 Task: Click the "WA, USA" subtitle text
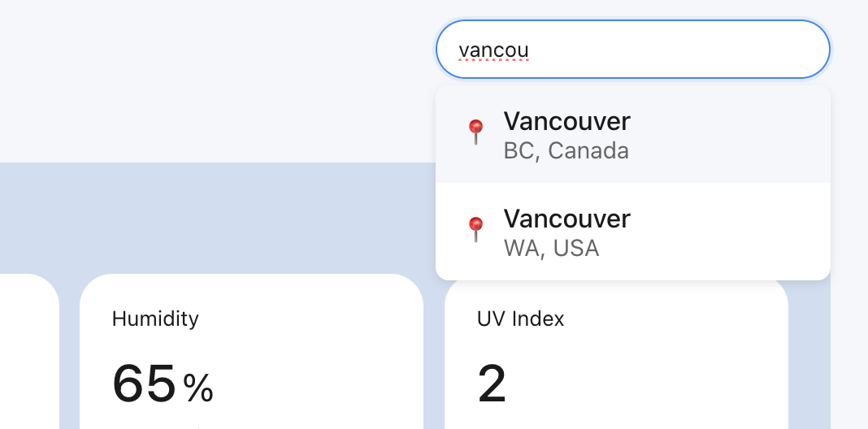pos(551,249)
